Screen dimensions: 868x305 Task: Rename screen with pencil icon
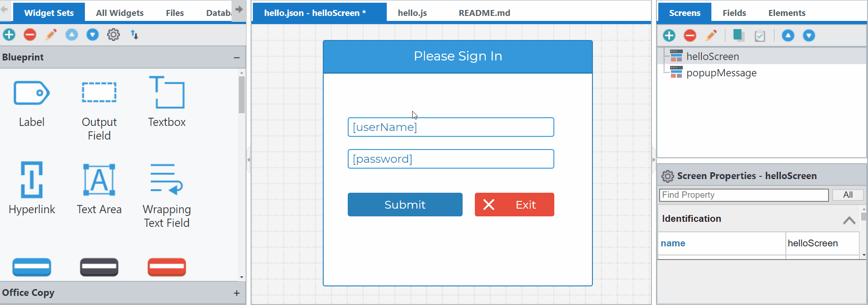(x=711, y=35)
